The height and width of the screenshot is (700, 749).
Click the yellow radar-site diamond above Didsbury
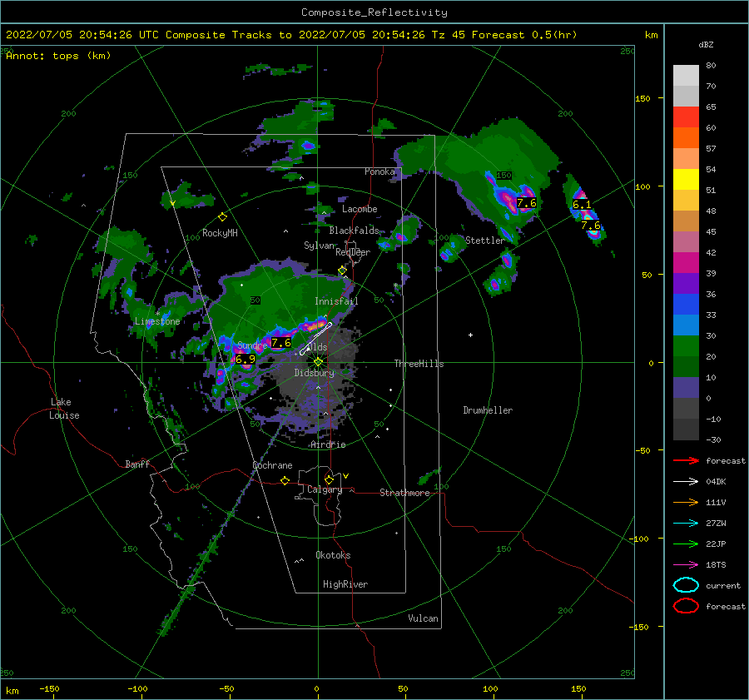pyautogui.click(x=318, y=362)
